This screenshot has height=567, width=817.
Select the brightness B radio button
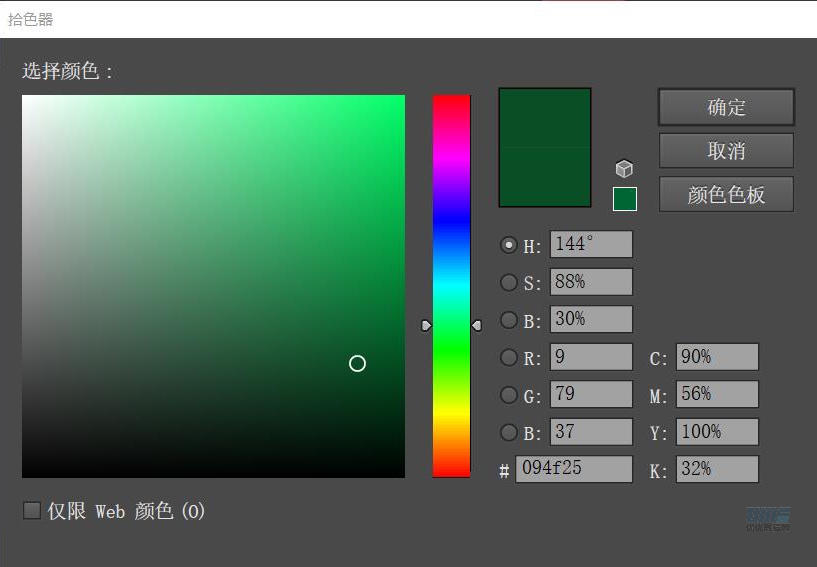coord(509,320)
